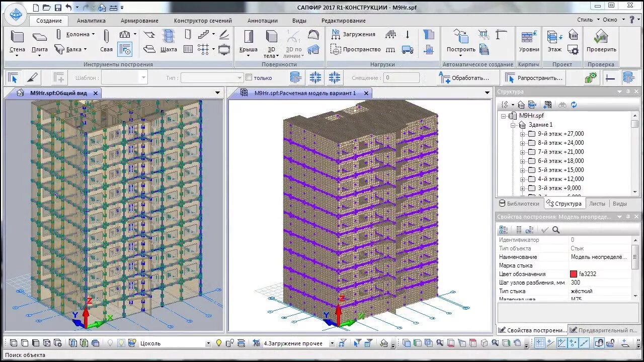644x362 pixels.
Task: Expand the 9-й этаж tree node
Action: 522,134
